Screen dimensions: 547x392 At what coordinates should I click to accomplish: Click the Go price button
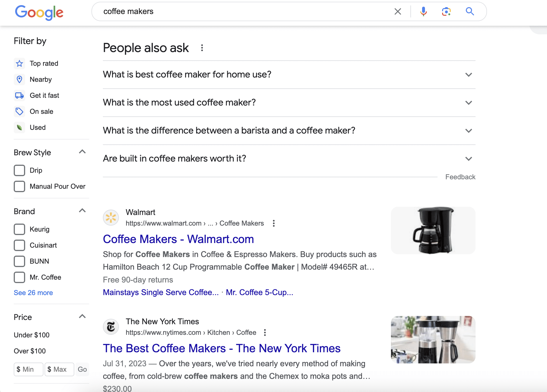[82, 369]
